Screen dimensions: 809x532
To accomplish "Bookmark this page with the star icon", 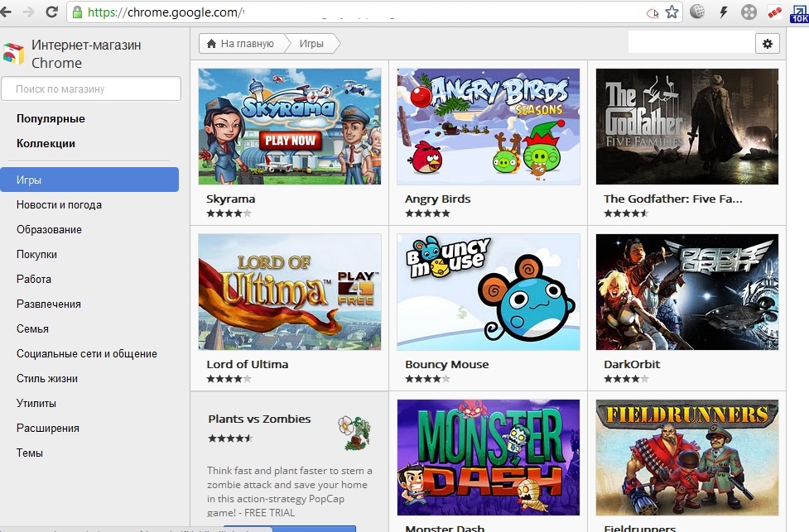I will 672,12.
